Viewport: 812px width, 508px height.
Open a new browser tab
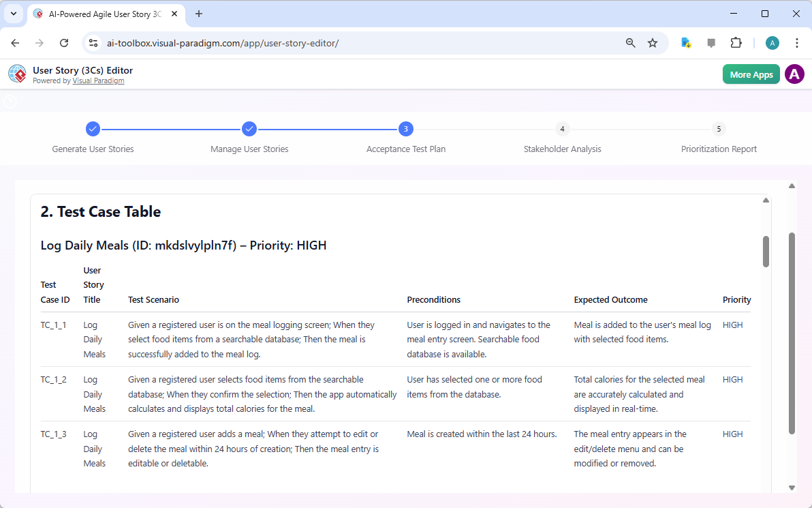pyautogui.click(x=198, y=14)
